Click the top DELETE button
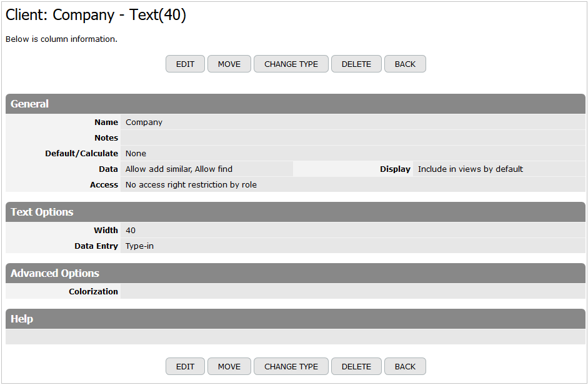Image resolution: width=588 pixels, height=385 pixels. [356, 64]
